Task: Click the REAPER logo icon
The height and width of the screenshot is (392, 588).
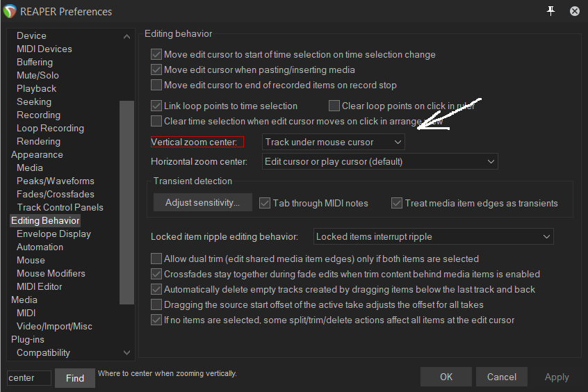Action: point(9,11)
